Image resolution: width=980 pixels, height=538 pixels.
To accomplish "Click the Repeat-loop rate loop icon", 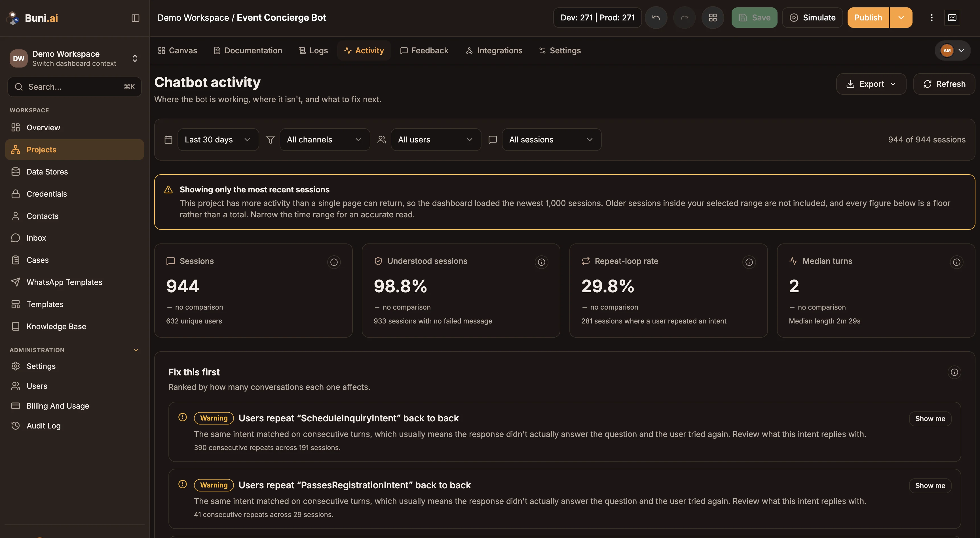I will tap(586, 261).
